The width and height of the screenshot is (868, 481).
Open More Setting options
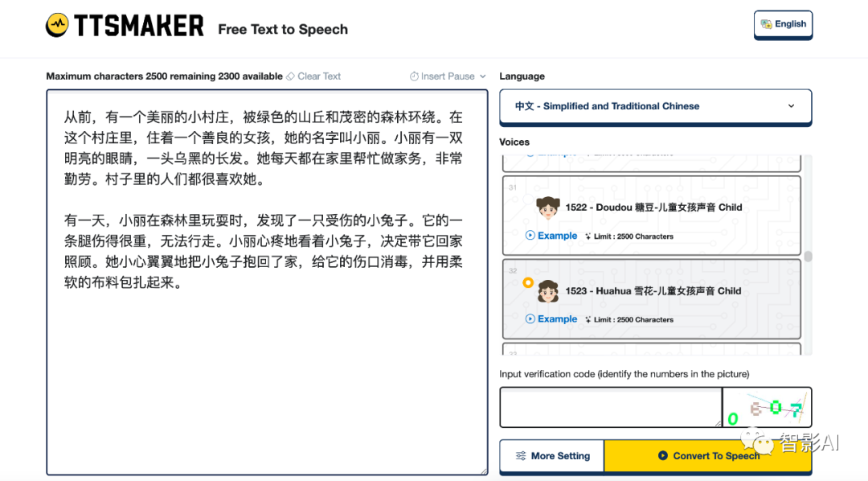pos(552,456)
